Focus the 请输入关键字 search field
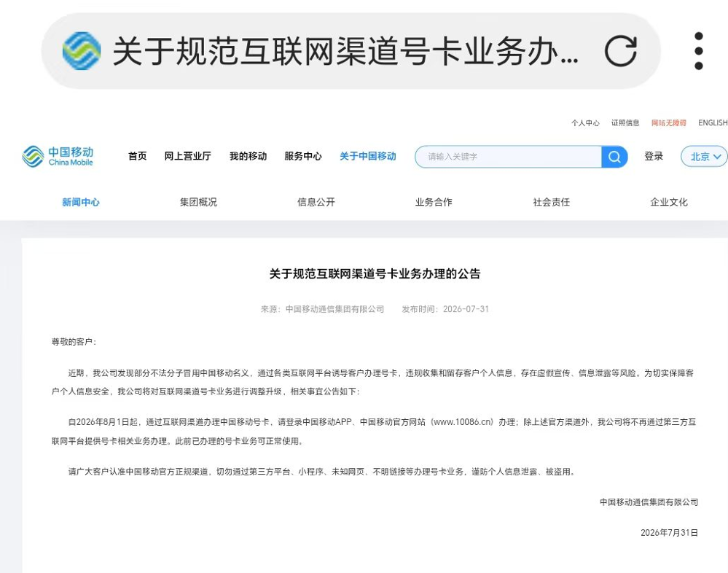Viewport: 728px width, 573px height. point(509,157)
